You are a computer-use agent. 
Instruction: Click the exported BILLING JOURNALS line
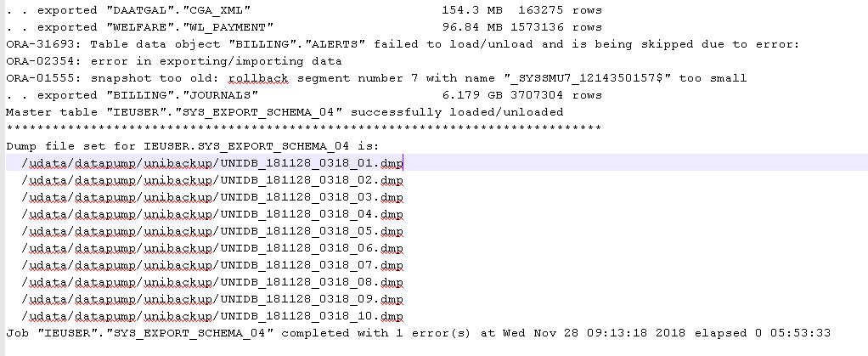click(x=304, y=95)
